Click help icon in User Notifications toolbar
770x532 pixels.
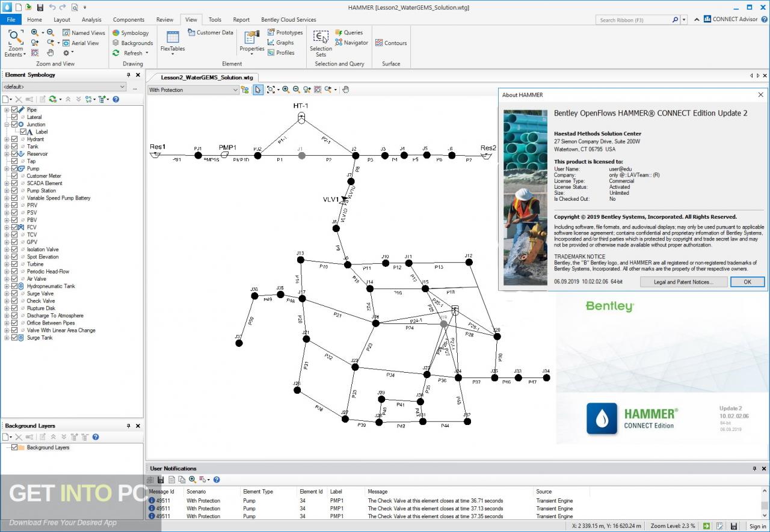(x=217, y=480)
